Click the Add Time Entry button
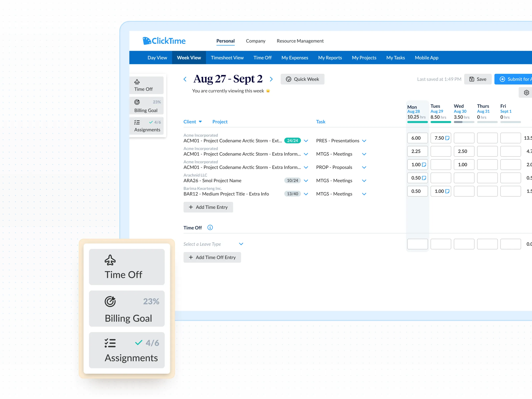This screenshot has width=532, height=399. pos(208,207)
